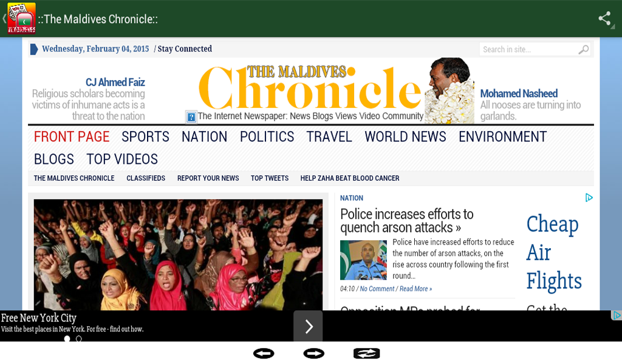Viewport: 622px width, 364px height.
Task: Open the SPORTS section
Action: pos(145,136)
